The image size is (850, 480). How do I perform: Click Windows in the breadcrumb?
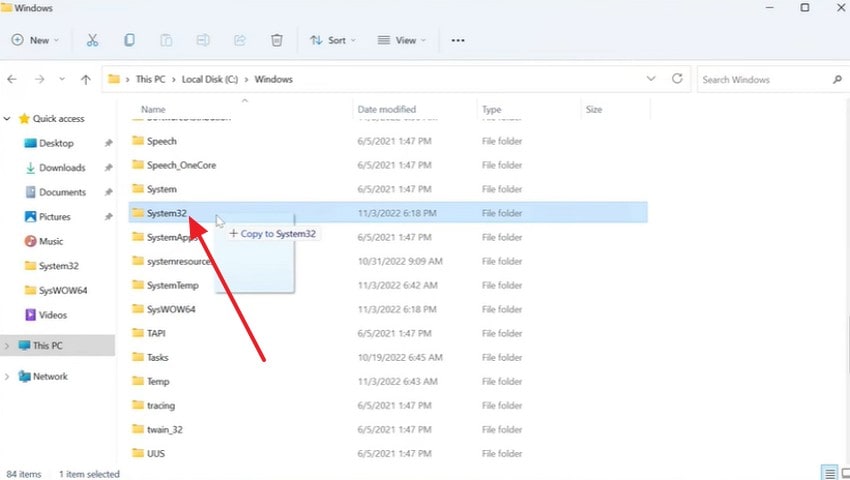coord(274,79)
